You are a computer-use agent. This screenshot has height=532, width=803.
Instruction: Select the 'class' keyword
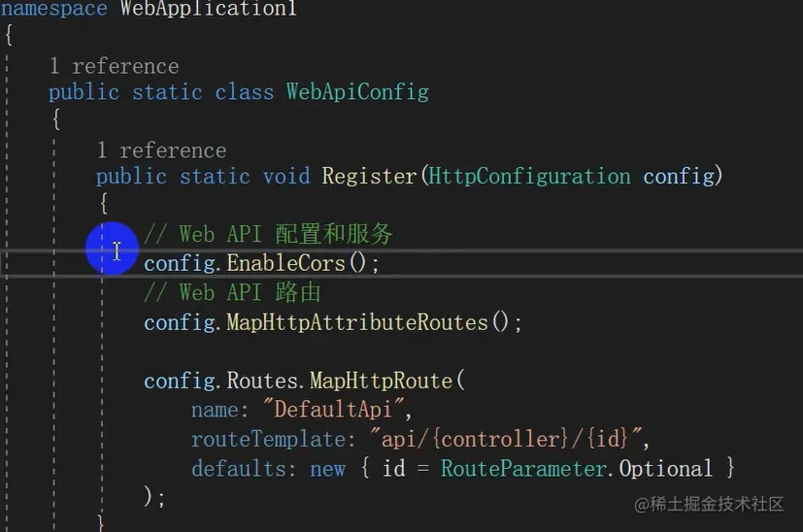(x=244, y=92)
